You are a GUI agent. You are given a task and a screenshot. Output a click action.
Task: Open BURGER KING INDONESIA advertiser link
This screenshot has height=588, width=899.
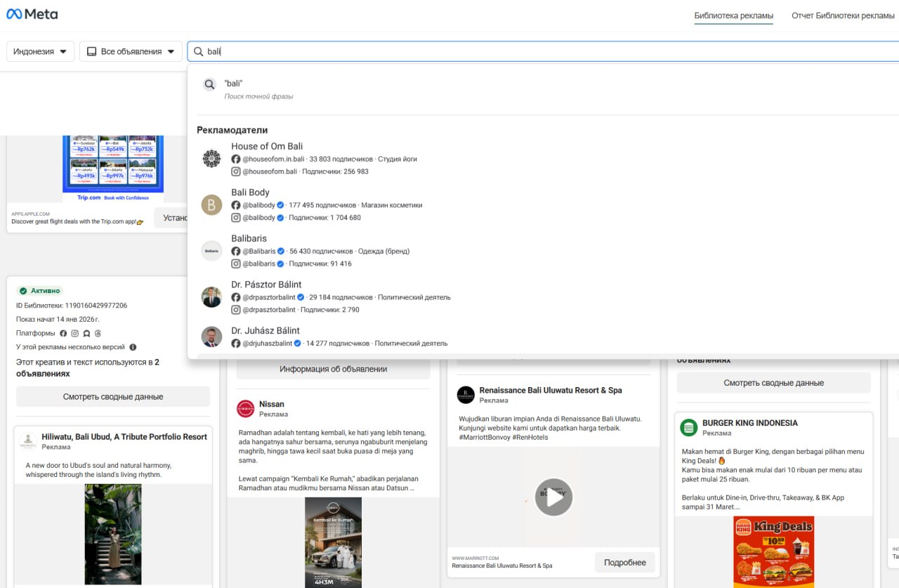(750, 423)
